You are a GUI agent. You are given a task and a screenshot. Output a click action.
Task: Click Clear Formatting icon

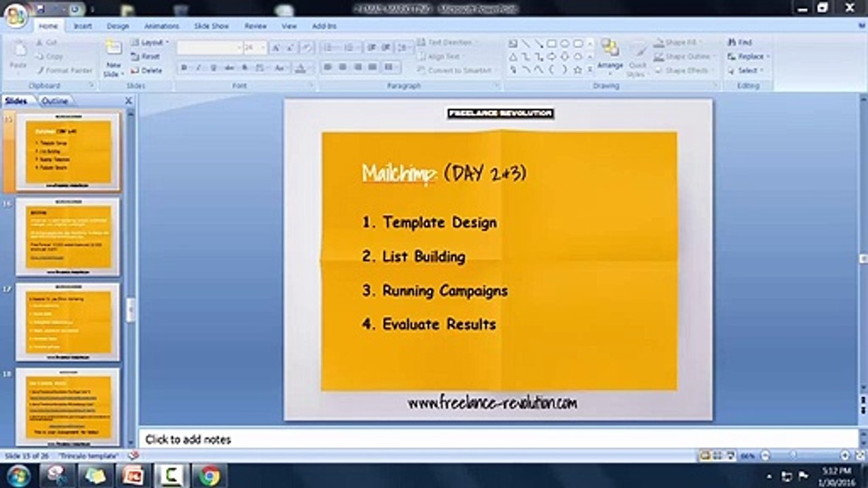pyautogui.click(x=307, y=48)
